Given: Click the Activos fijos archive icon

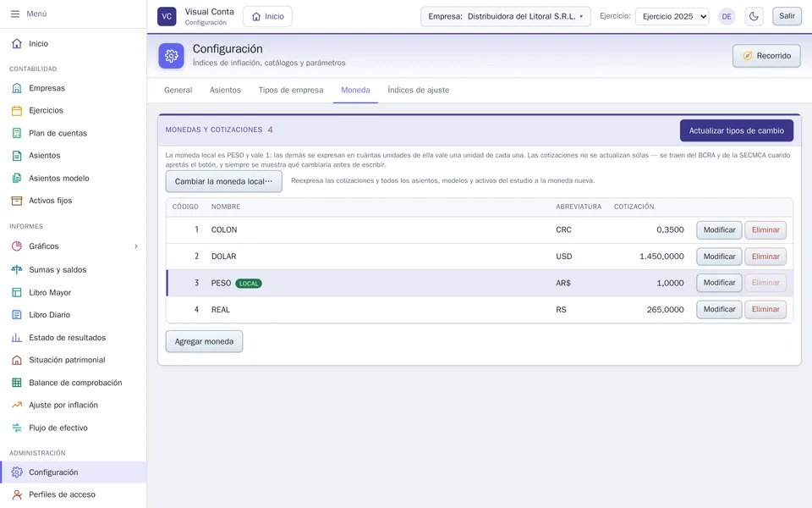Looking at the screenshot, I should click(17, 201).
